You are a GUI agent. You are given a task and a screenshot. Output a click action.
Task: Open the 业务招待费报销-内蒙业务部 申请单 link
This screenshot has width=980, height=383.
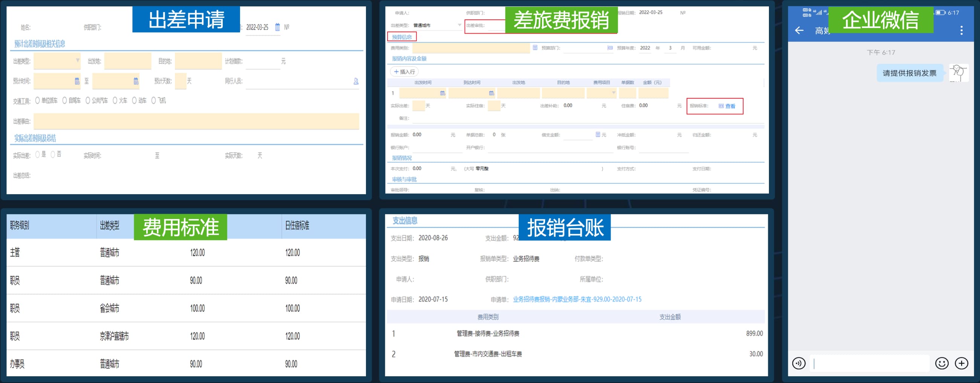pyautogui.click(x=577, y=299)
